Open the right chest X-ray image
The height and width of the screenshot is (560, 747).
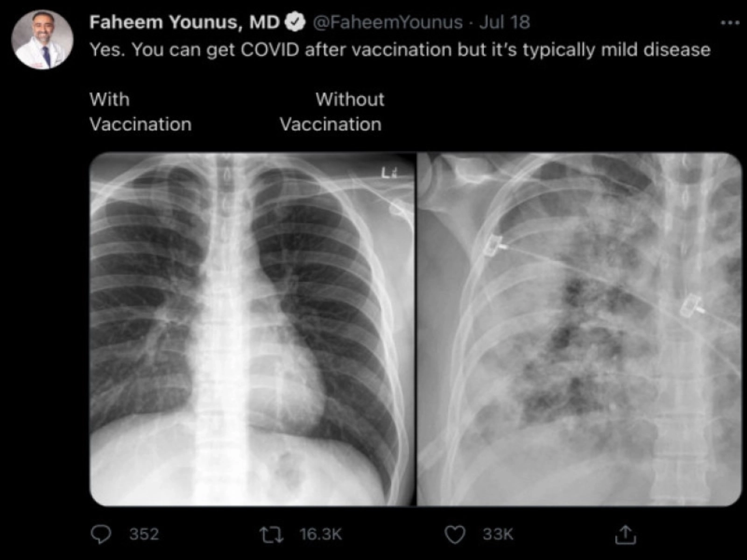pos(579,329)
